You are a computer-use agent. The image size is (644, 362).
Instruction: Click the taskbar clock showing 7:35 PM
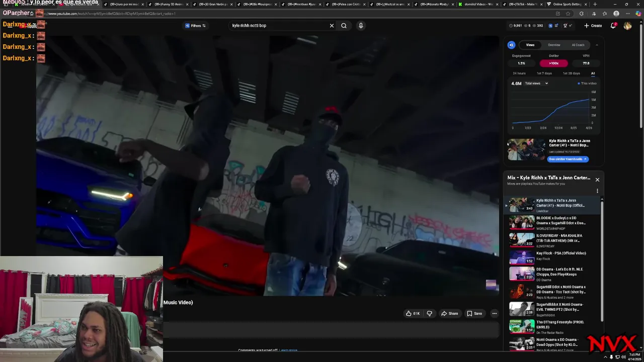point(634,357)
